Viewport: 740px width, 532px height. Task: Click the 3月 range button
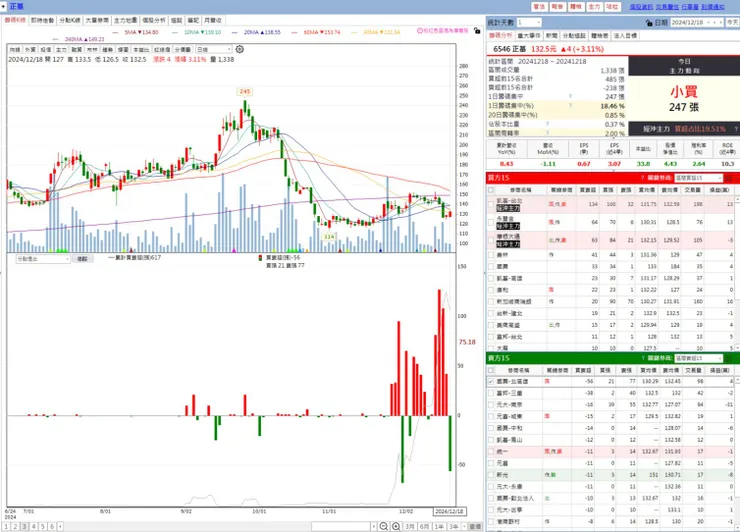[410, 526]
